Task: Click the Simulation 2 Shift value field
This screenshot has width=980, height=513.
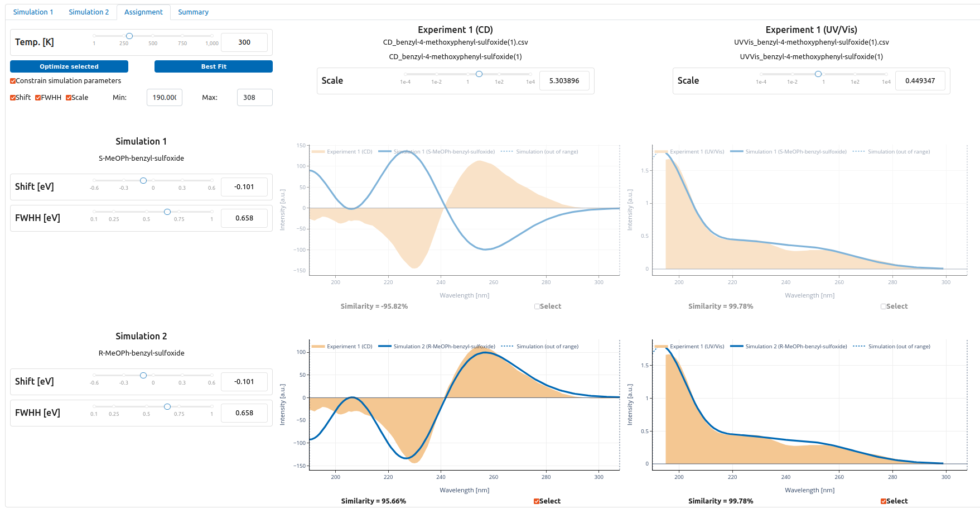Action: point(244,382)
